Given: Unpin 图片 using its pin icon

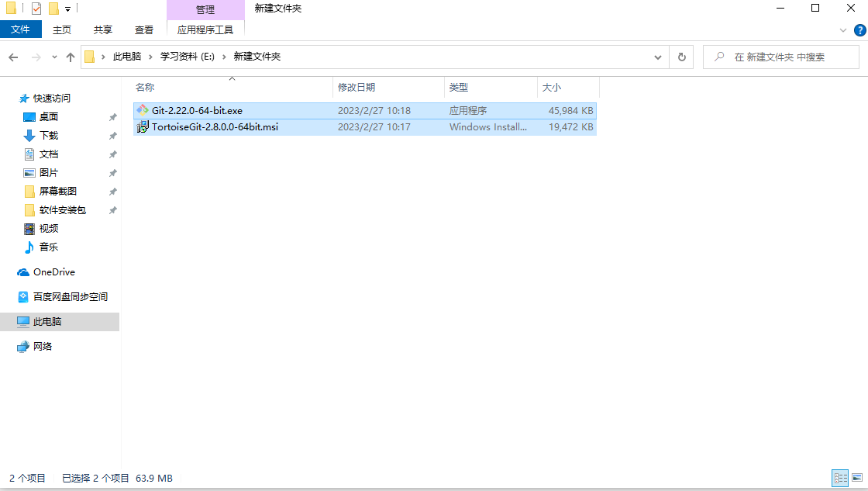Looking at the screenshot, I should coord(113,173).
